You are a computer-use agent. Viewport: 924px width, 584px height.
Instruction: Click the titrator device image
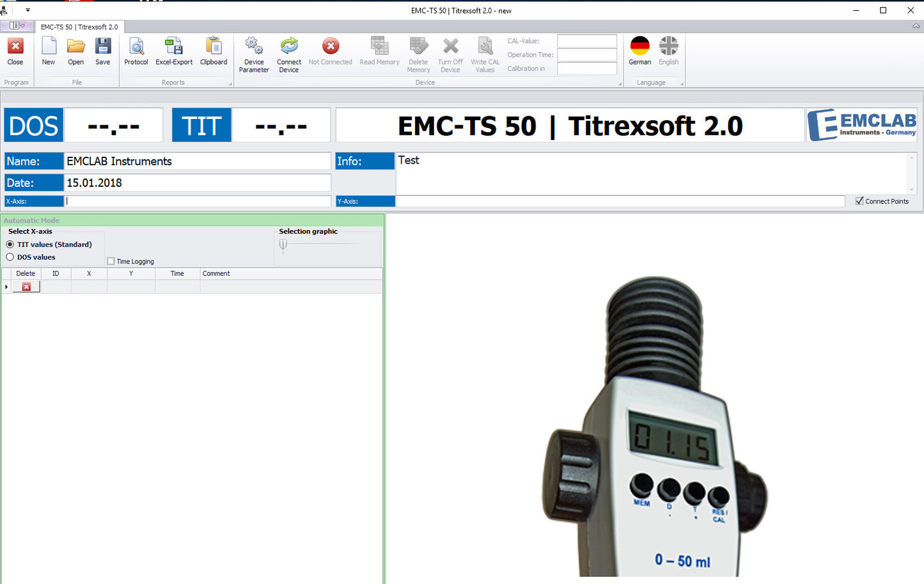click(x=655, y=425)
